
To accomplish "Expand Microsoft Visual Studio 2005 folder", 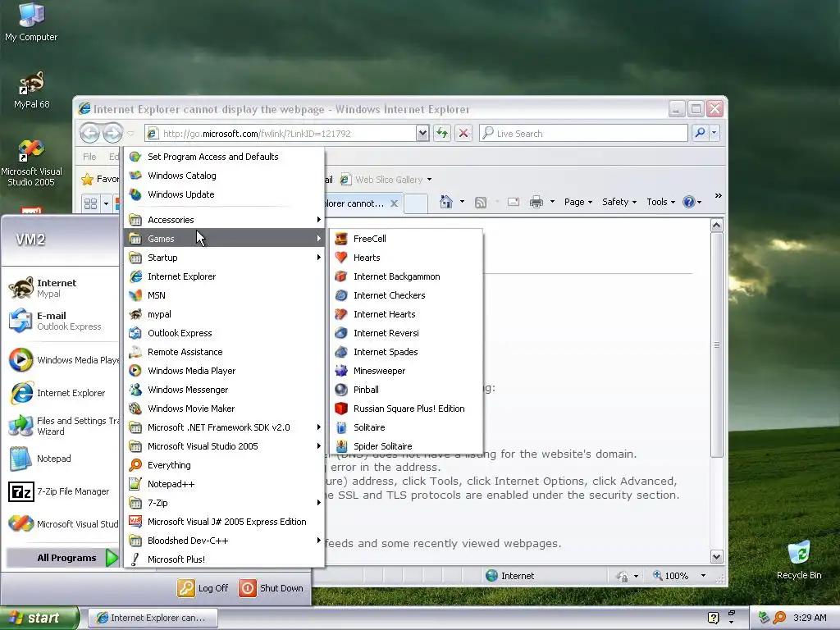I will 224,446.
